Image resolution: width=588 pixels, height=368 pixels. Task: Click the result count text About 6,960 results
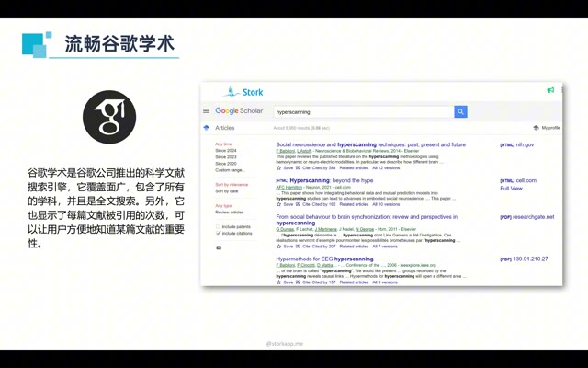point(301,128)
